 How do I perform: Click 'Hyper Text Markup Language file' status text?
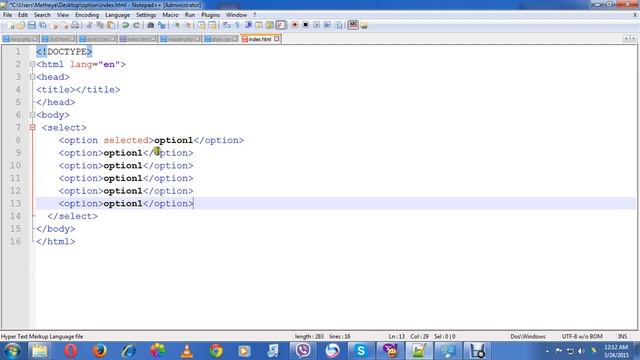click(42, 336)
